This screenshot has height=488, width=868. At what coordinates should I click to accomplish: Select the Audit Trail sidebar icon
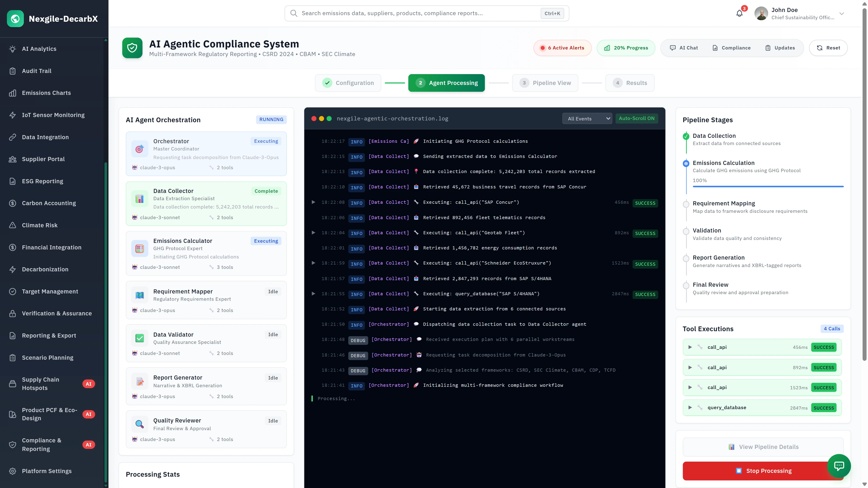click(13, 71)
